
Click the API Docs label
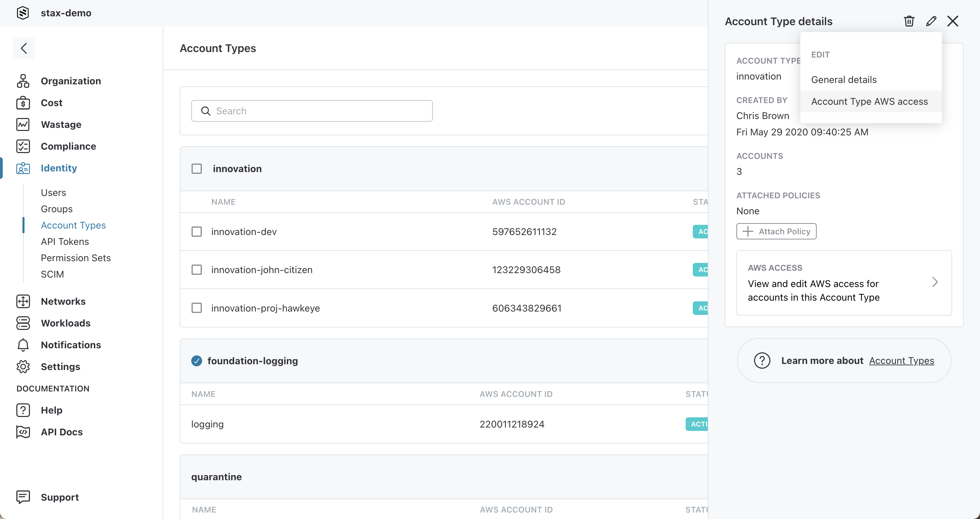point(62,432)
